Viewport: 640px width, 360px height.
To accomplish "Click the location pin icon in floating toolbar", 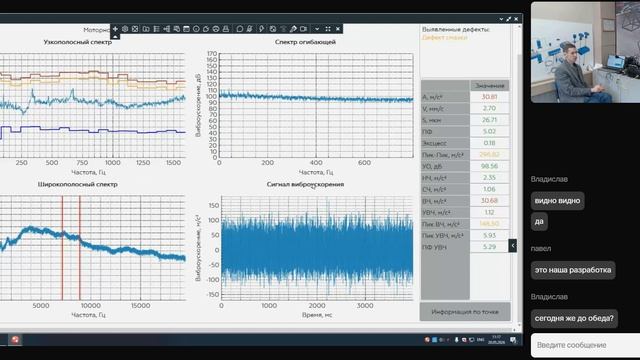I will point(262,29).
